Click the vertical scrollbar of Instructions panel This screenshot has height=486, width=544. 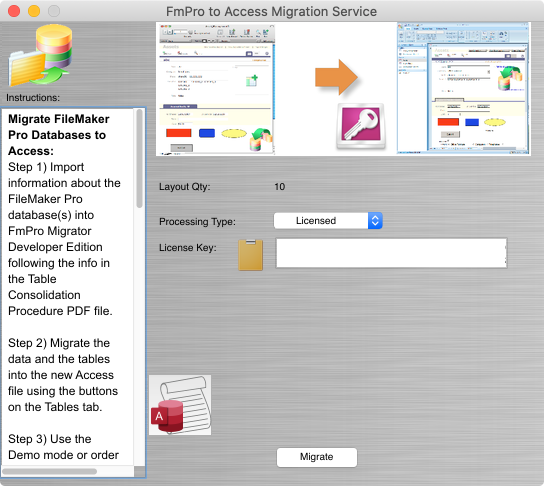[139, 159]
